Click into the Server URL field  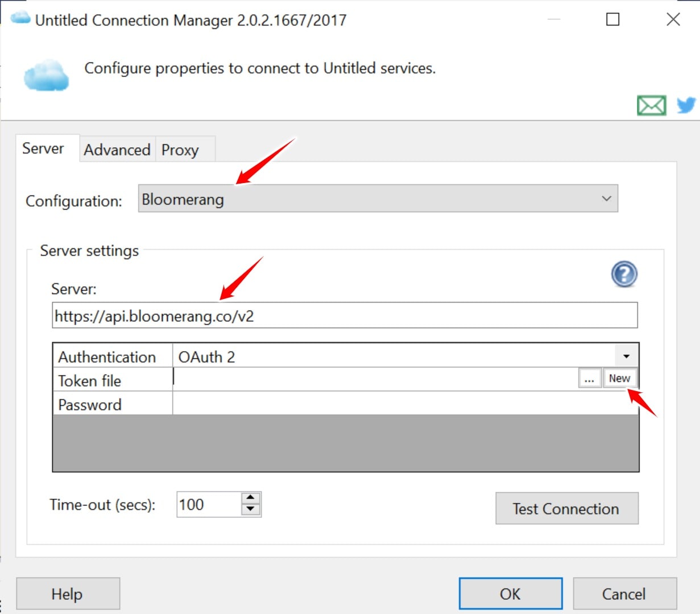pyautogui.click(x=345, y=316)
